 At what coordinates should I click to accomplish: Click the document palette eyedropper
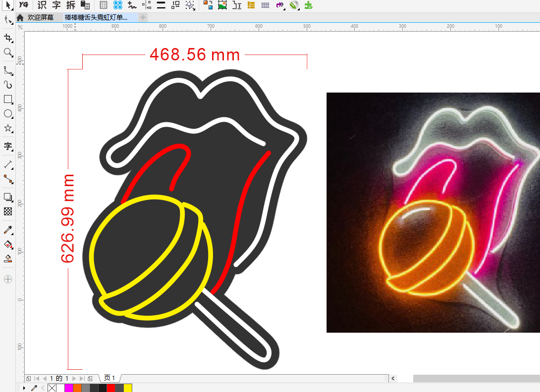point(34,388)
